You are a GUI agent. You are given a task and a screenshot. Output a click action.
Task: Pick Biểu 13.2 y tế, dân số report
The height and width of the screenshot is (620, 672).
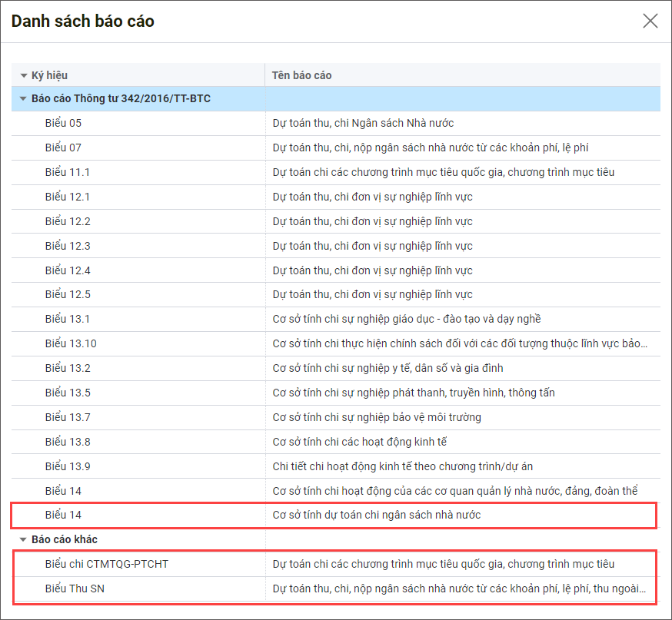[68, 368]
